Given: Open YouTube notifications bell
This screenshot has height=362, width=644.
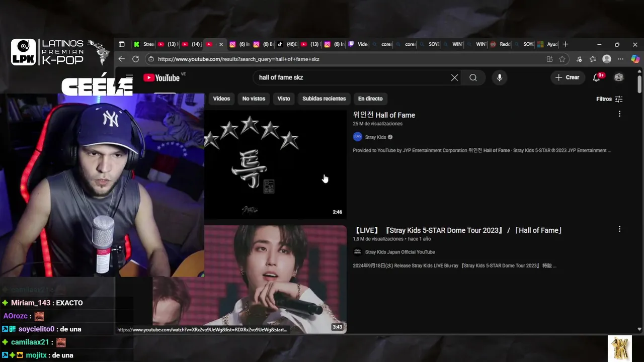Looking at the screenshot, I should coord(597,77).
